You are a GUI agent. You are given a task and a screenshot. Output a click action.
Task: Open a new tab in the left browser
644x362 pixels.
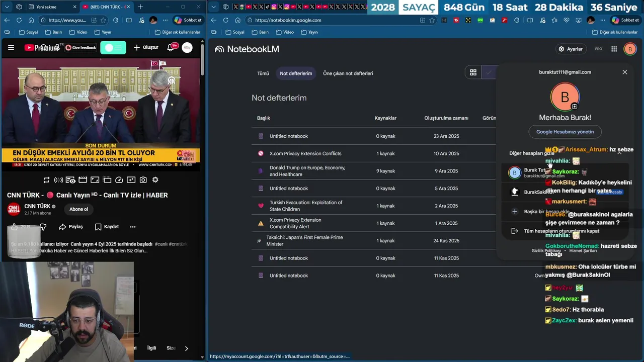[140, 7]
